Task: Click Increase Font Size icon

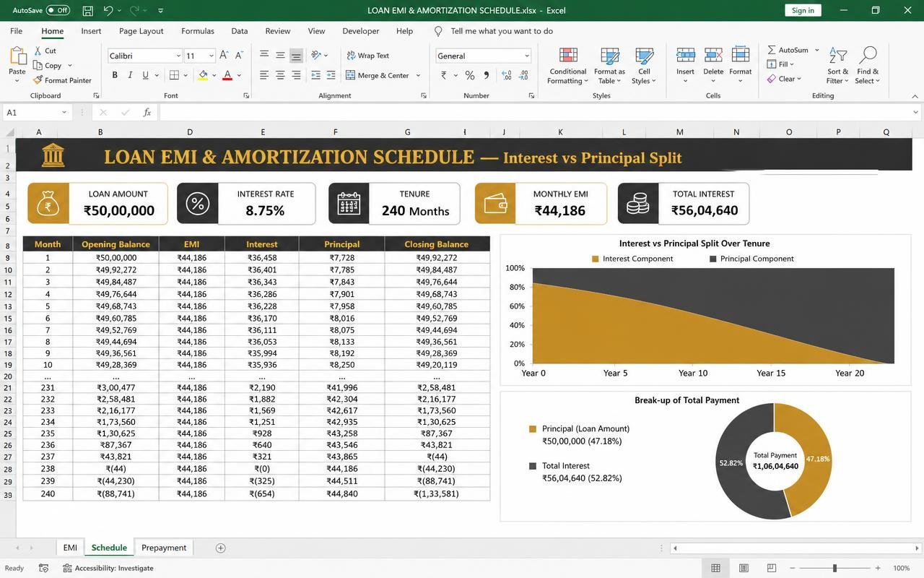Action: pyautogui.click(x=224, y=56)
